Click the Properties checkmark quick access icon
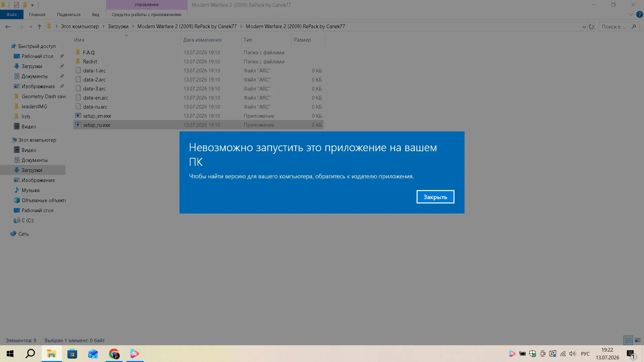 [x=16, y=5]
